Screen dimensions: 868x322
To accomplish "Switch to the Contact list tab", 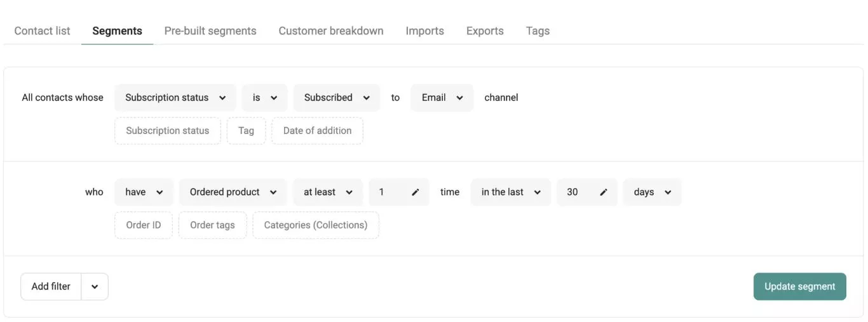I will pyautogui.click(x=42, y=30).
